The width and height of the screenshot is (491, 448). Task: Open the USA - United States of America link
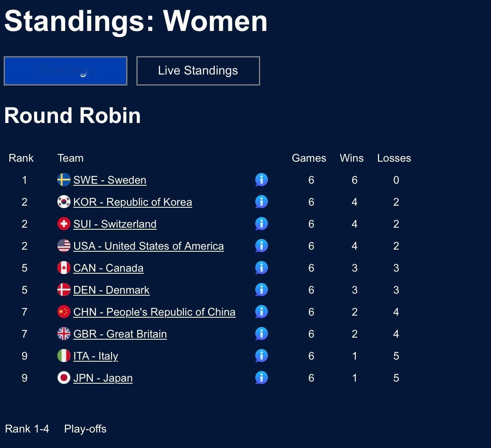tap(148, 246)
